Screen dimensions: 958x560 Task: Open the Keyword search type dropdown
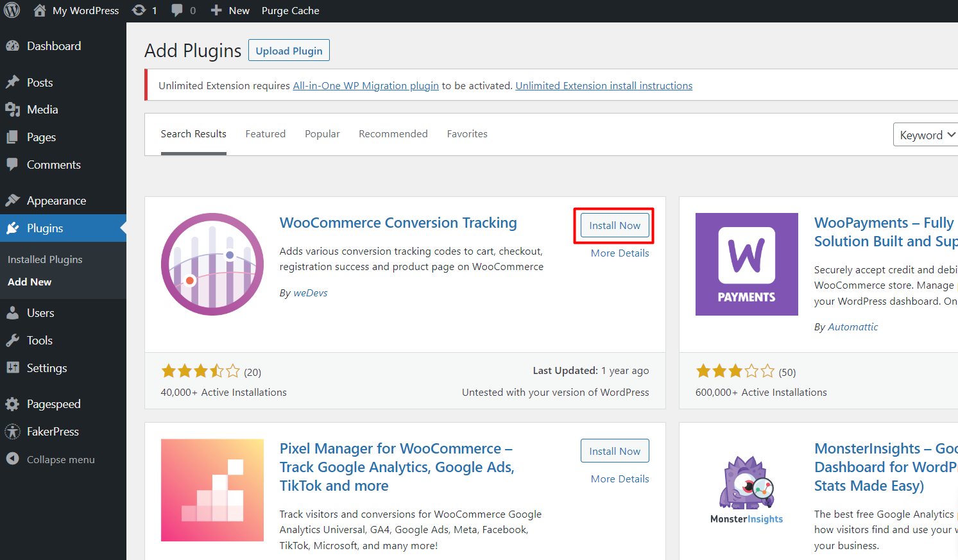[x=925, y=135]
